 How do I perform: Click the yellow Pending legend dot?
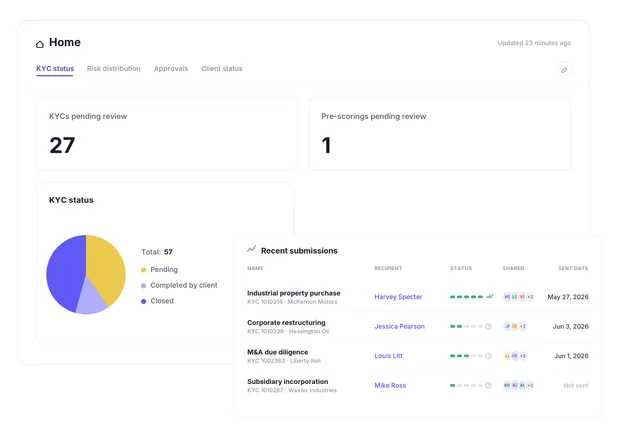[144, 270]
